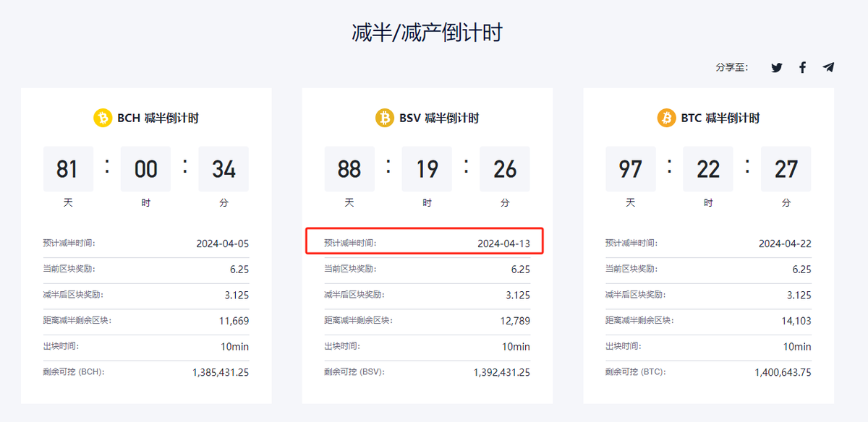This screenshot has width=868, height=422.
Task: Select the value 1,392,431.25
Action: point(502,372)
